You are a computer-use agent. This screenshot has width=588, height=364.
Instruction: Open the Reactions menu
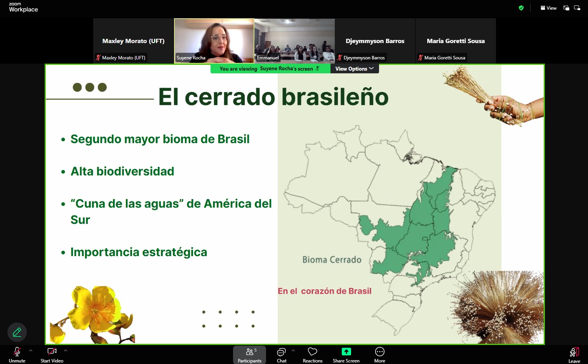coord(312,355)
